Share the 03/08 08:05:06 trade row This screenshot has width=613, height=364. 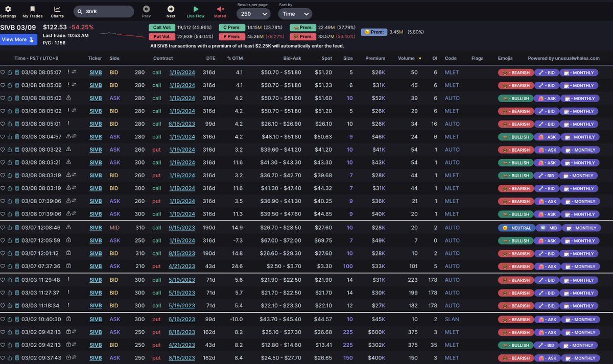tap(10, 85)
